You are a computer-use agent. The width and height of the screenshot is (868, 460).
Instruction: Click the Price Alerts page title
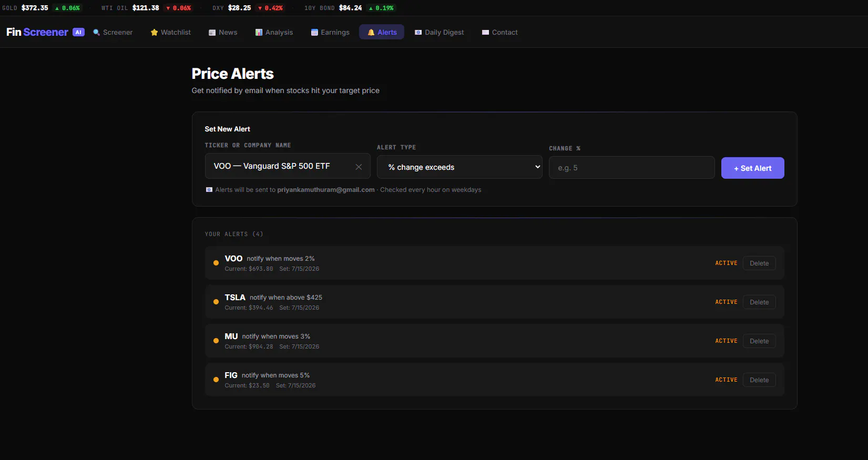tap(232, 74)
